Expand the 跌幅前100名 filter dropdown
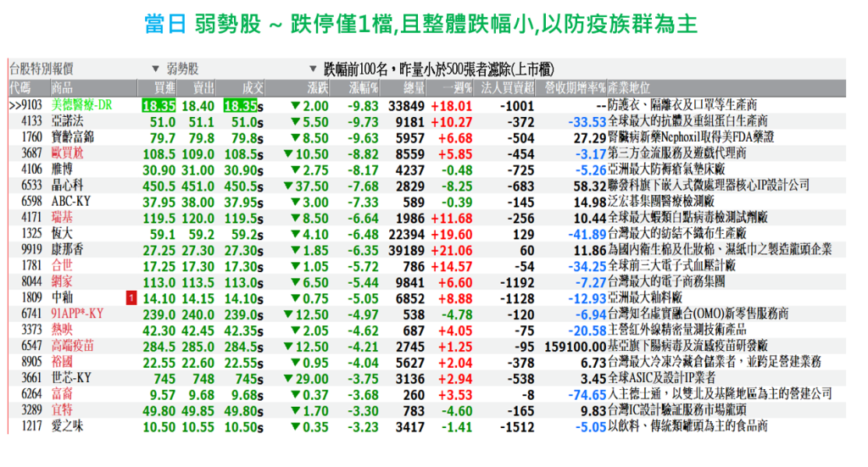Viewport: 868px width, 467px height. click(x=314, y=69)
